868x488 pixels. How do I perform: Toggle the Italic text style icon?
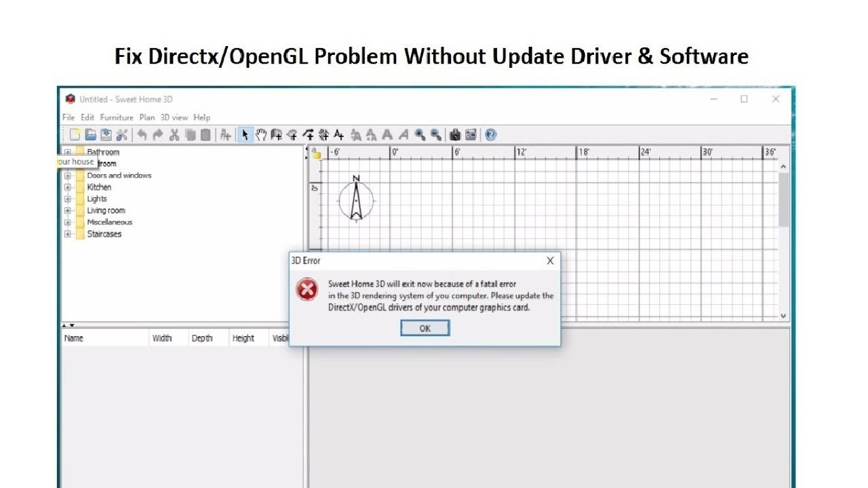403,135
